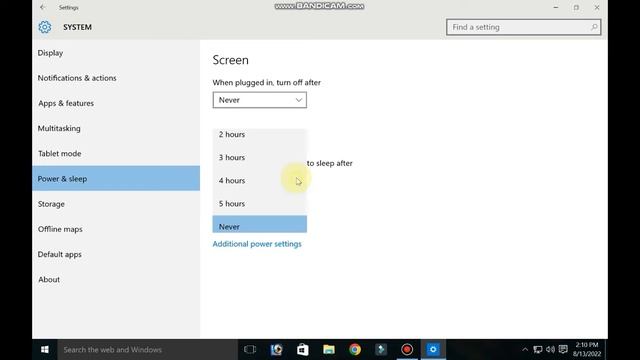Open the app icon beside Task View
640x360 pixels.
click(x=276, y=350)
